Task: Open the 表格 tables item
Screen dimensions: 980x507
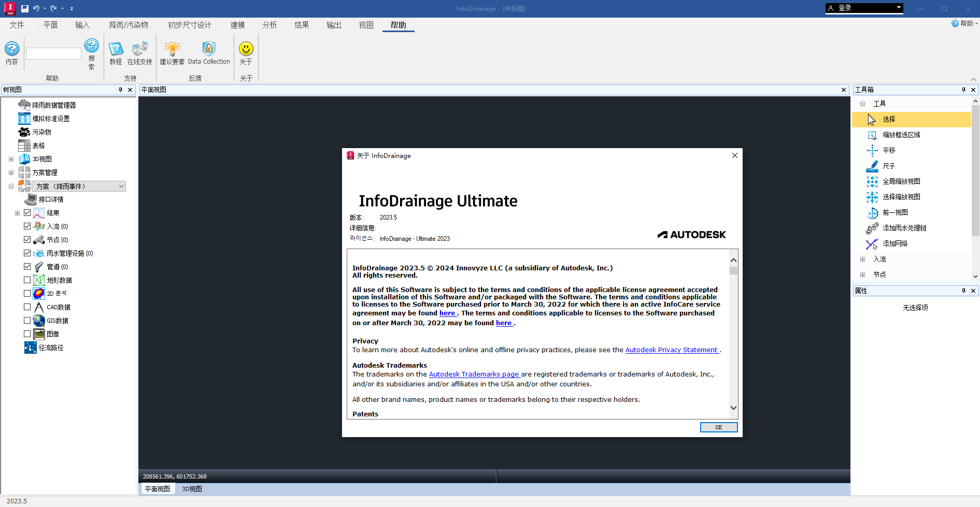Action: click(x=32, y=146)
